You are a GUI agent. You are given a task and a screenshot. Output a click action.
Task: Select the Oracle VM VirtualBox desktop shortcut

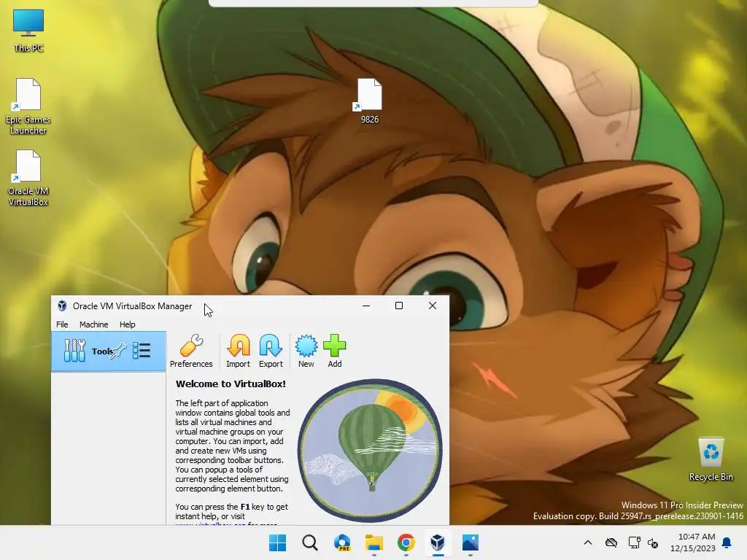tap(28, 178)
